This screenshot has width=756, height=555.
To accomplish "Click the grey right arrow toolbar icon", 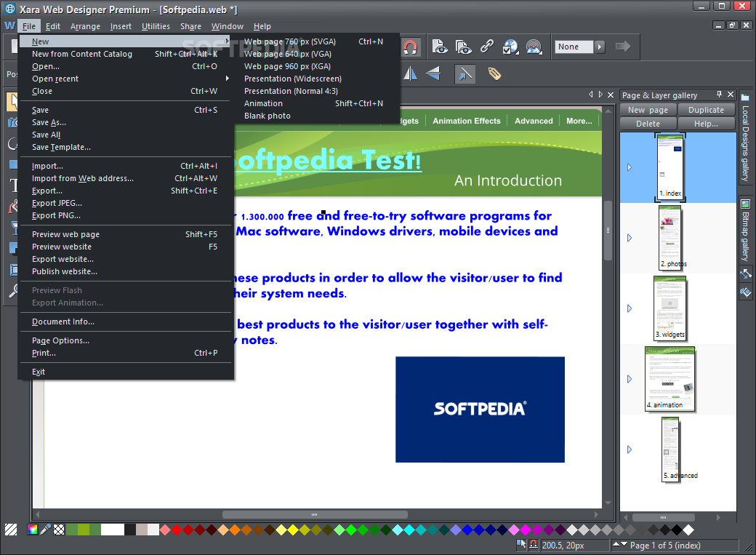I will [623, 47].
